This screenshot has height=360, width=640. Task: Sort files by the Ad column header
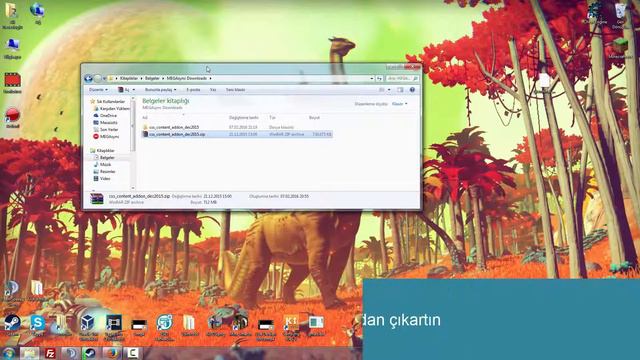(x=145, y=118)
